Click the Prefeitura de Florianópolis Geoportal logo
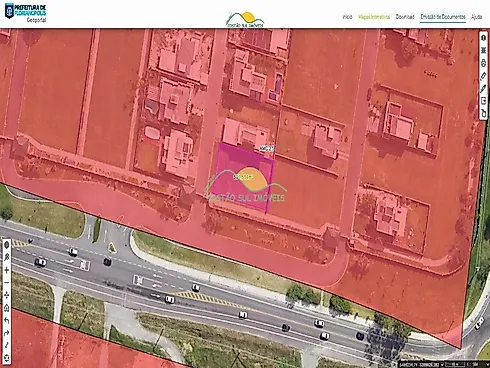The width and height of the screenshot is (490, 368). pos(25,13)
